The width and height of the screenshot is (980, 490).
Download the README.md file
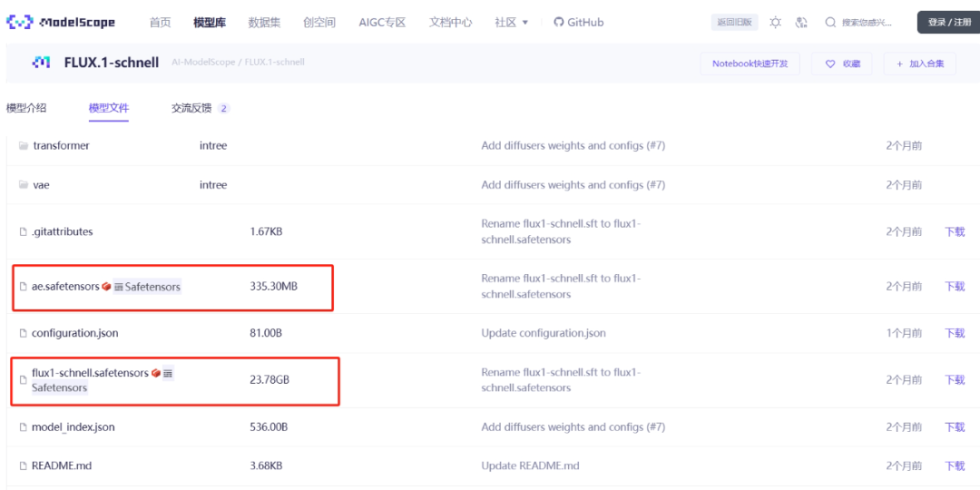(955, 466)
